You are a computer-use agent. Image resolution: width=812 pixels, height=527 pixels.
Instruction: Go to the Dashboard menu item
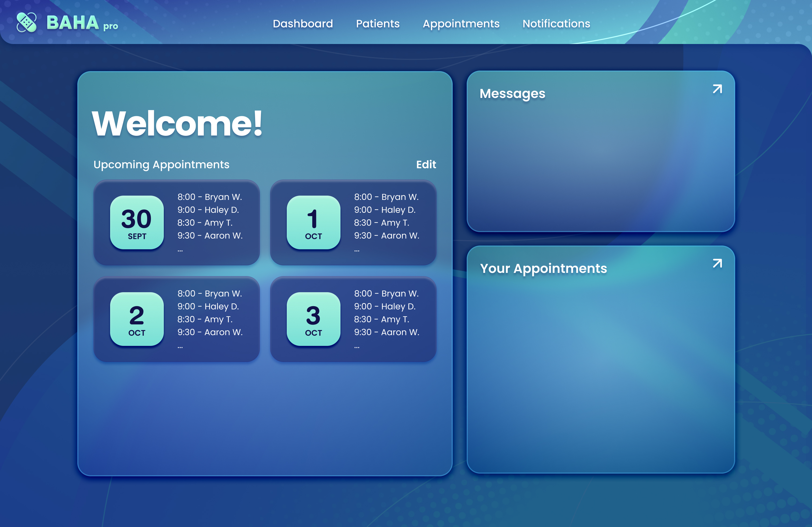[x=303, y=24]
